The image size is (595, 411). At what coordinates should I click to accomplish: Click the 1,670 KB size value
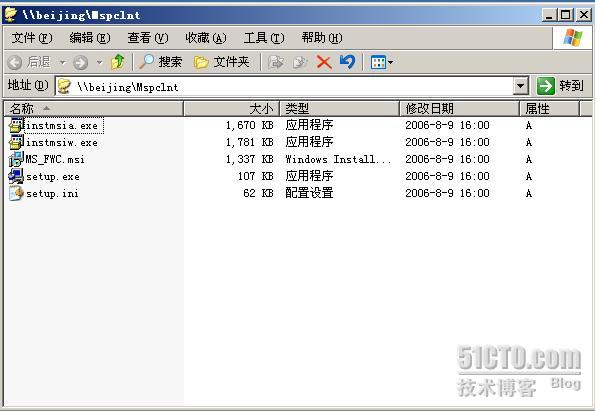coord(250,125)
